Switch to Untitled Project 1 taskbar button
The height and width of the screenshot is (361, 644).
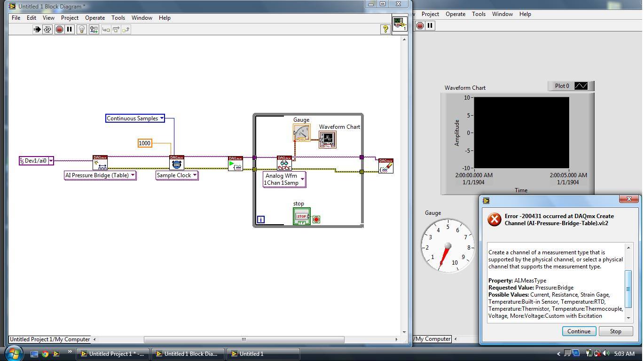(x=113, y=354)
